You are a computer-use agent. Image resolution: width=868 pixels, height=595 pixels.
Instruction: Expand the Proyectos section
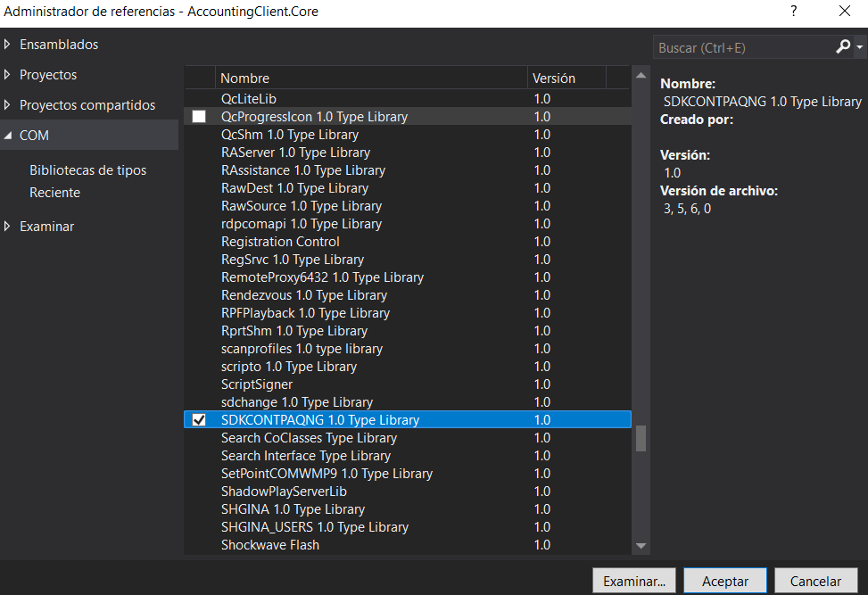click(x=7, y=74)
